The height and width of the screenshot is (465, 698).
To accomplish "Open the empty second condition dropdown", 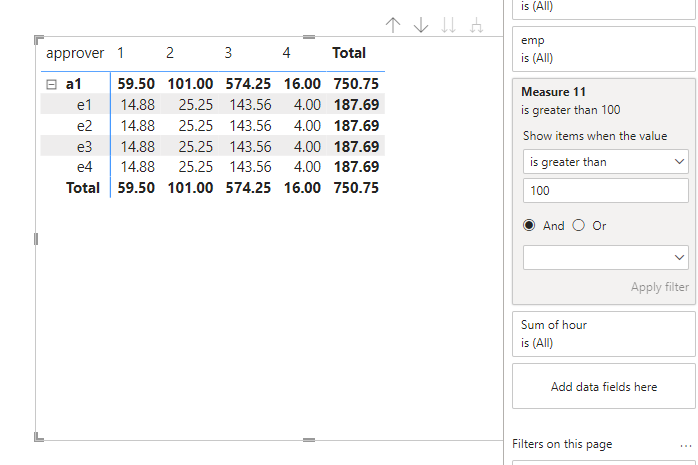I will (x=605, y=257).
